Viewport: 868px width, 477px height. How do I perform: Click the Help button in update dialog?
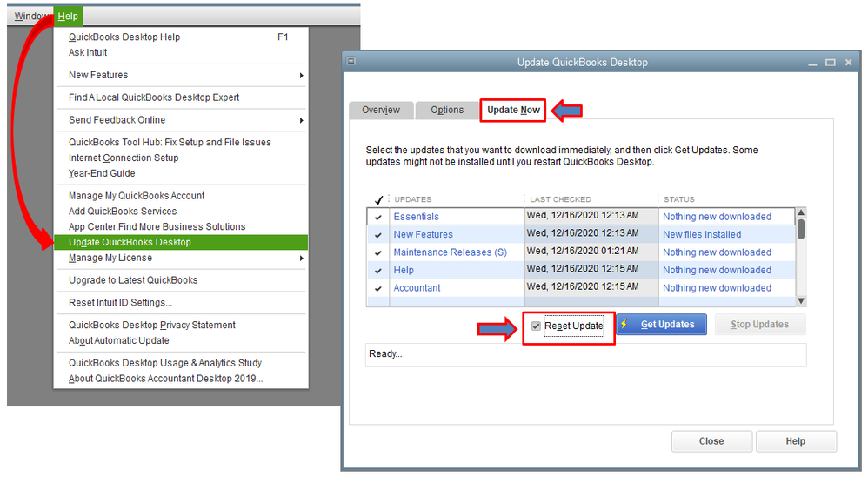(x=796, y=441)
